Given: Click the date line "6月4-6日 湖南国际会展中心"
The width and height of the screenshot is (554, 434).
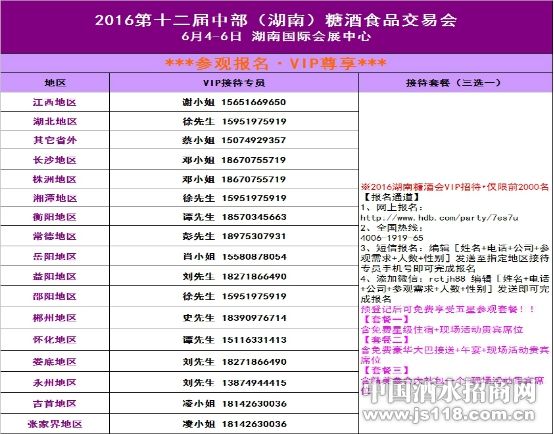Looking at the screenshot, I should [276, 36].
